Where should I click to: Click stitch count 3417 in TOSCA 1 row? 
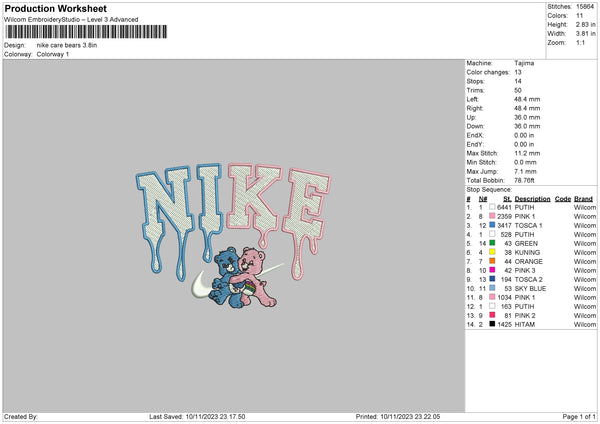504,225
